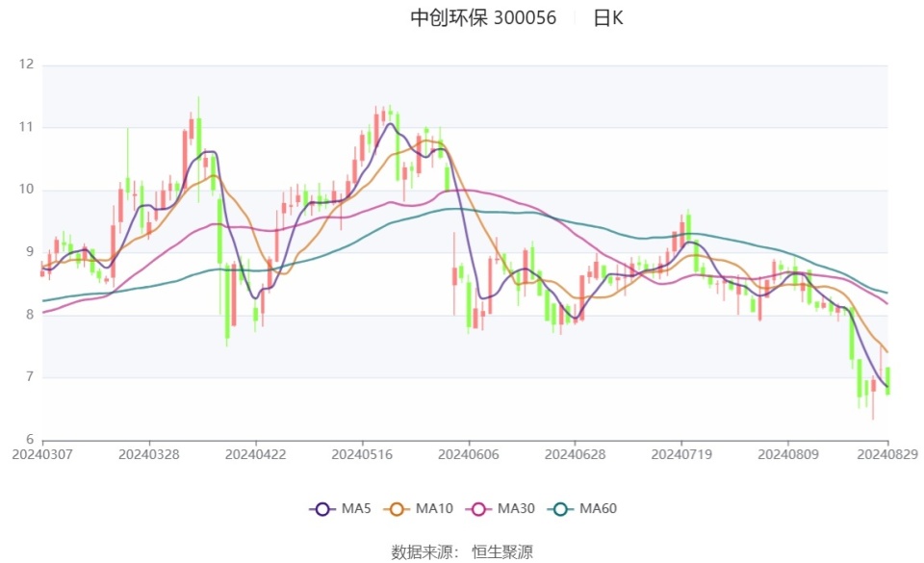The width and height of the screenshot is (924, 563).
Task: Select the 20240719 date on the x-axis
Action: click(x=681, y=453)
